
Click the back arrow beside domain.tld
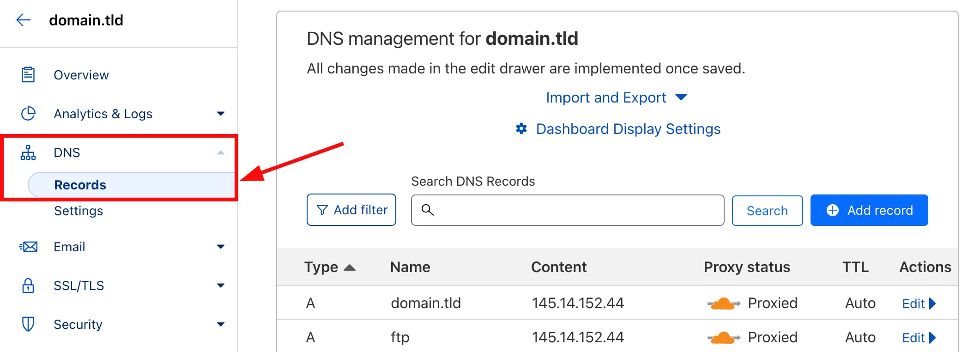pos(23,20)
